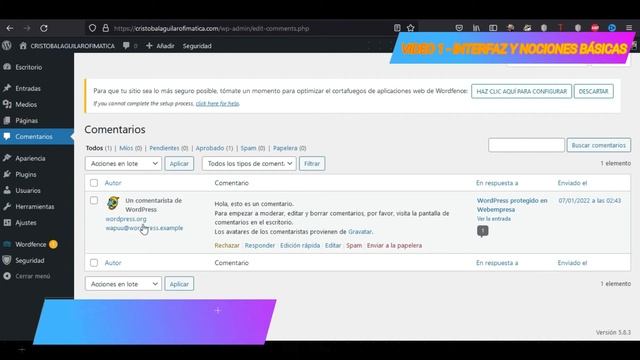This screenshot has height=360, width=640.
Task: Filter comments by Pendientes
Action: (x=164, y=148)
